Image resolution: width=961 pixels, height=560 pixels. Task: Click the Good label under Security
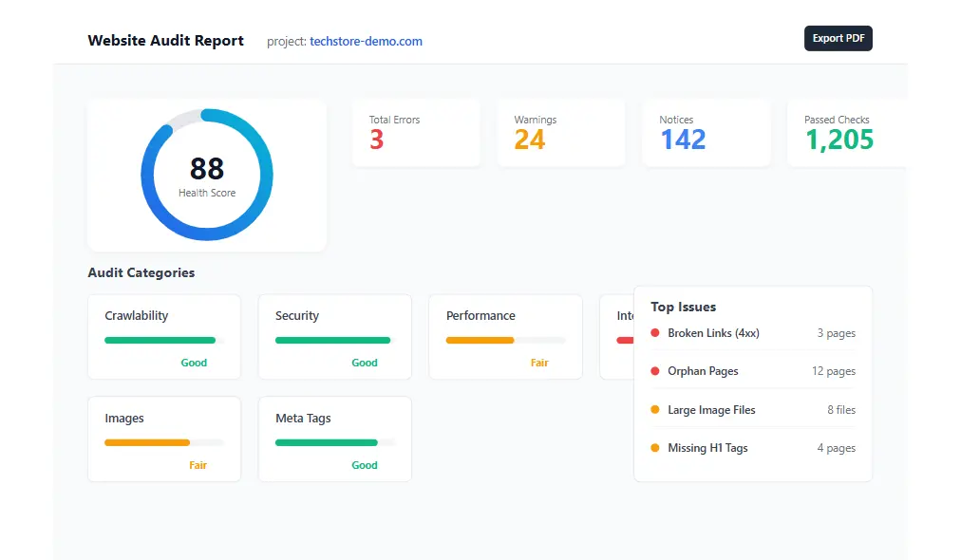coord(365,363)
